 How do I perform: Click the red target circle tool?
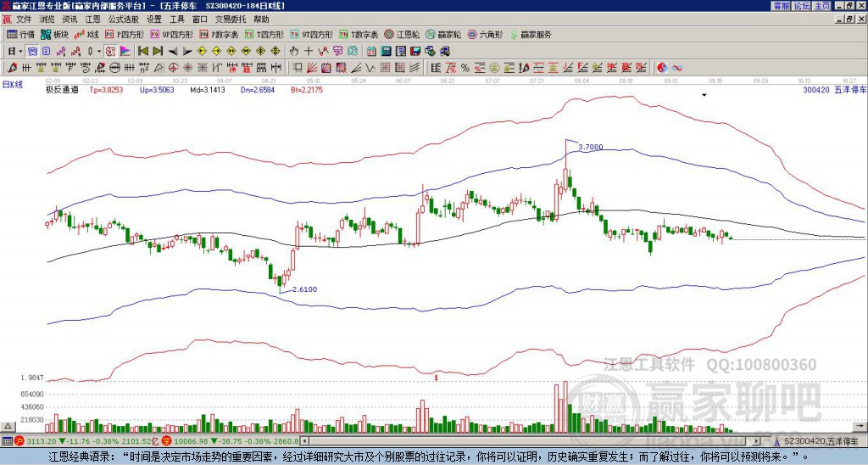[173, 68]
